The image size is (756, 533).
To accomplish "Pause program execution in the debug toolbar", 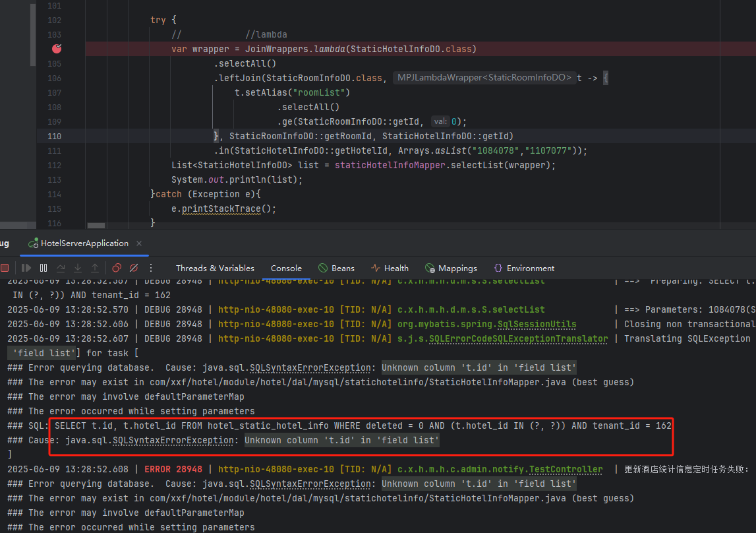I will tap(44, 268).
